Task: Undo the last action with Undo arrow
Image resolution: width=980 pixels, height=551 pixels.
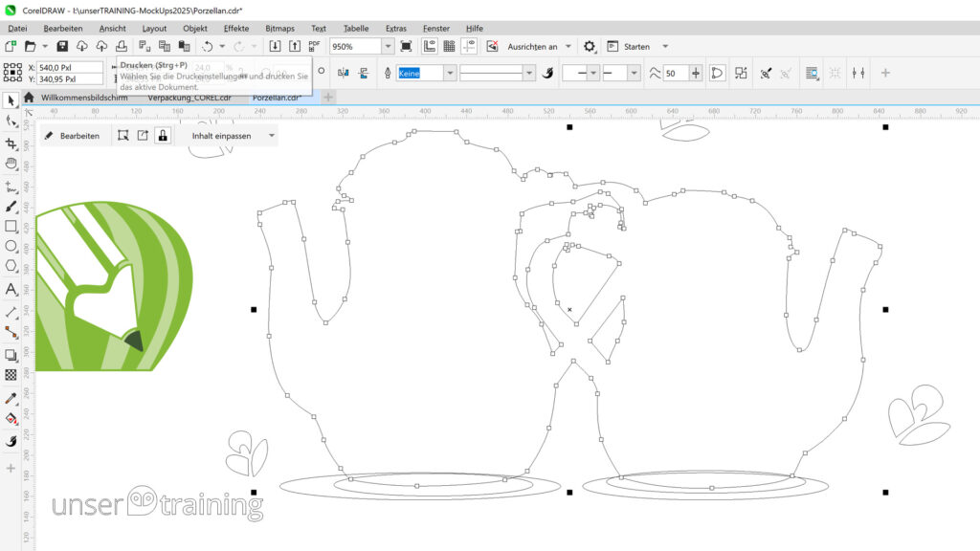Action: pos(208,46)
